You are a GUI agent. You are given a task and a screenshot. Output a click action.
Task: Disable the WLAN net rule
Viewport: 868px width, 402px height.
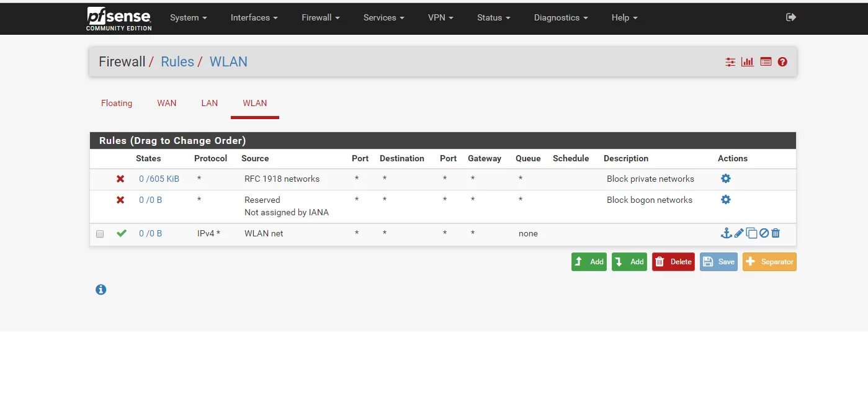pyautogui.click(x=764, y=233)
